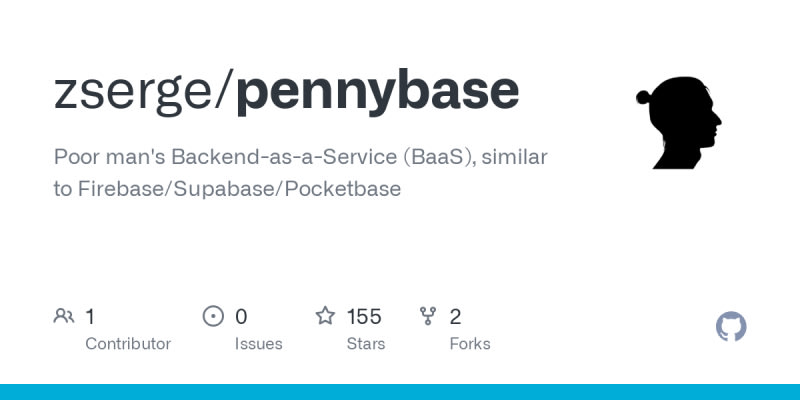The height and width of the screenshot is (400, 800).
Task: Click the issues count "0"
Action: [x=241, y=317]
